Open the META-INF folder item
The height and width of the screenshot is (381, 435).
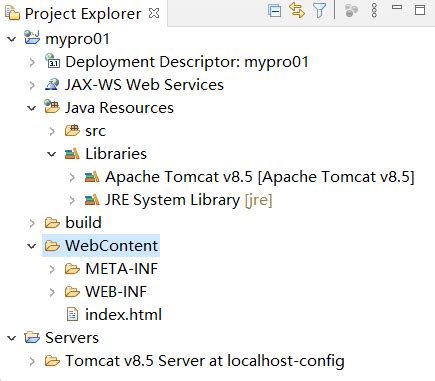(x=121, y=269)
